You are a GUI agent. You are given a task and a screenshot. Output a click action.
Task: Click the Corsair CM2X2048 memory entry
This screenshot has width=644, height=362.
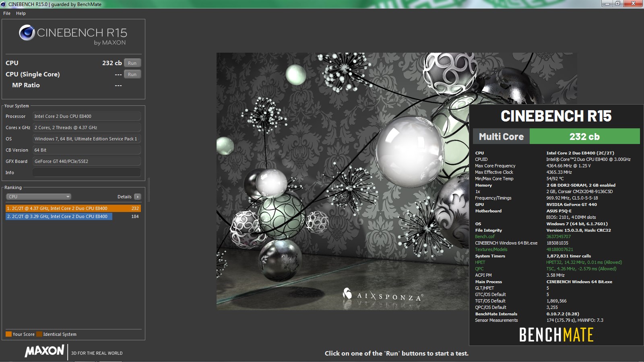pyautogui.click(x=580, y=191)
